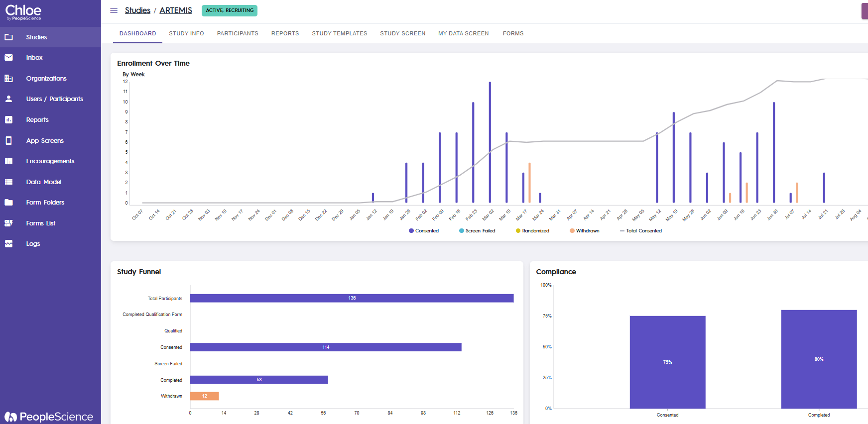Image resolution: width=868 pixels, height=424 pixels.
Task: Open Forms List page
Action: [50, 223]
